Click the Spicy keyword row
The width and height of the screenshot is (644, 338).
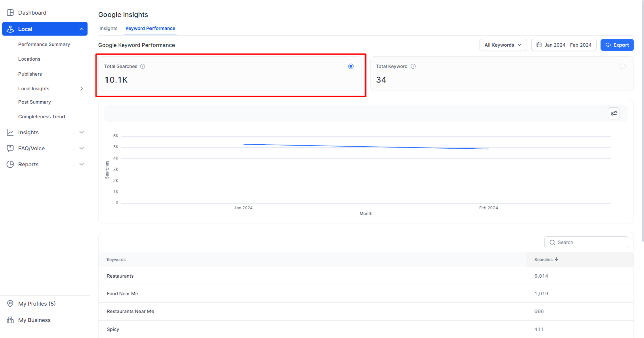[x=366, y=329]
